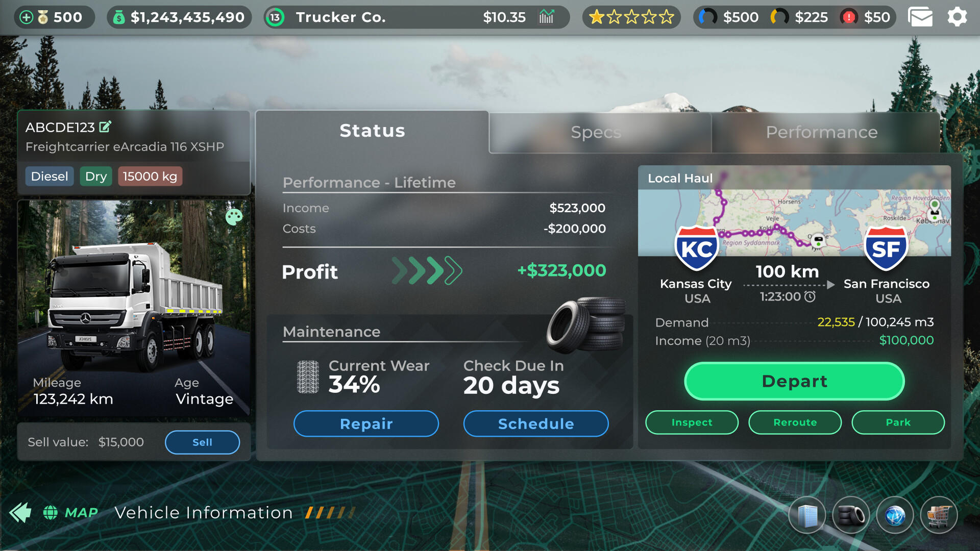This screenshot has width=980, height=551.
Task: Click the global/world map icon
Action: [895, 515]
